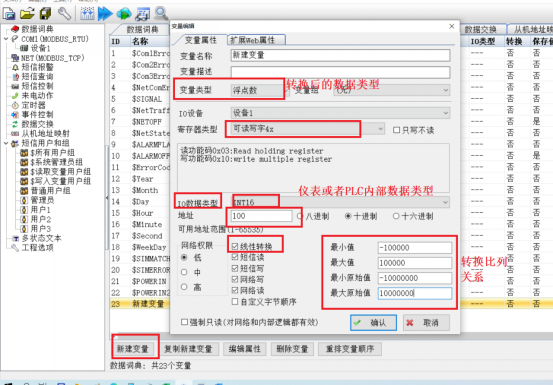
Task: Click the green arrows toolbar icon
Action: tap(124, 14)
